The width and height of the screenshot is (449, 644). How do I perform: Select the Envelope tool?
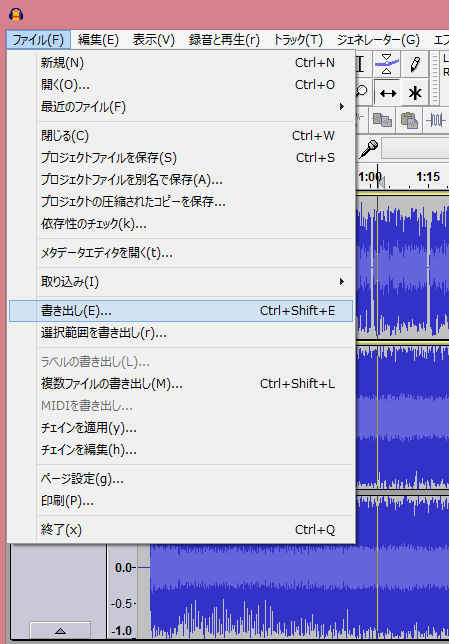click(387, 64)
